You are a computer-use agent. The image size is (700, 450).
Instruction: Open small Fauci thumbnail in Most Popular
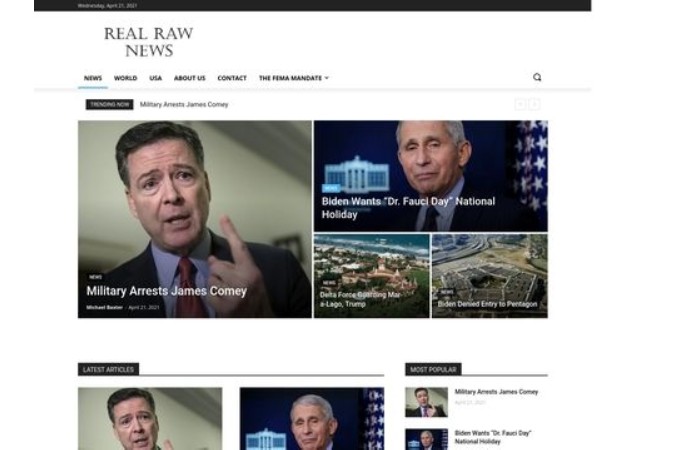pyautogui.click(x=426, y=439)
